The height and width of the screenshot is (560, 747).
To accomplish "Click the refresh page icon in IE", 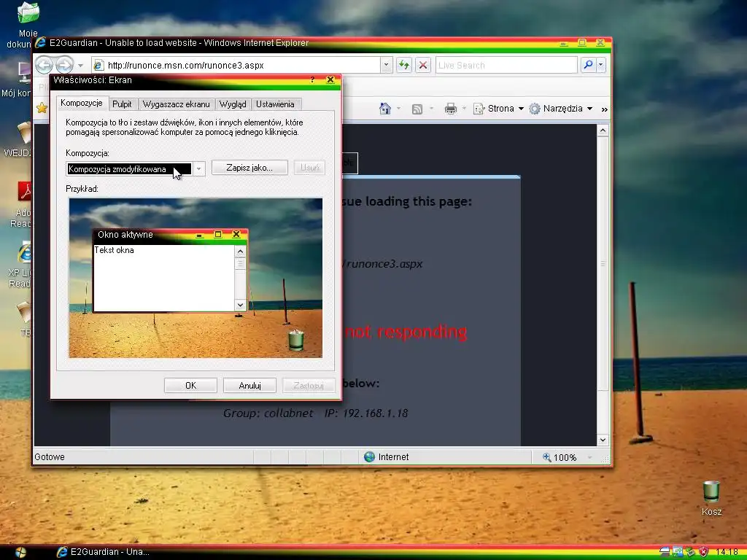I will point(404,65).
